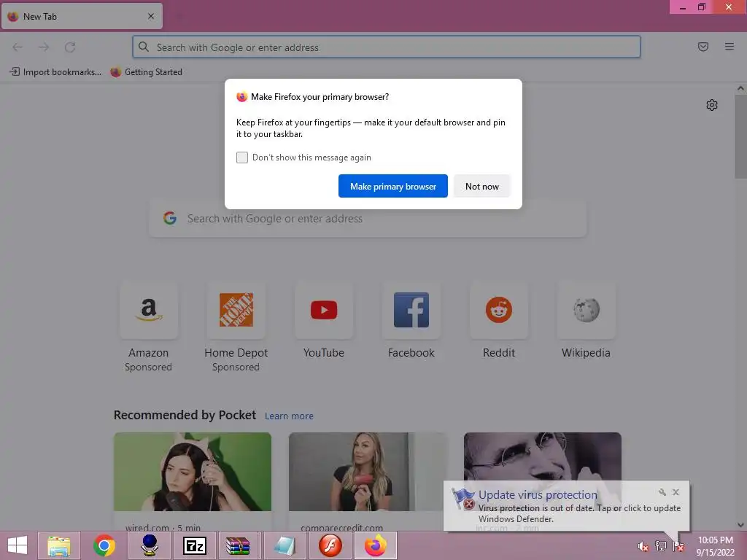Screen dimensions: 747x560
Task: Click the network tray icon
Action: pyautogui.click(x=661, y=546)
